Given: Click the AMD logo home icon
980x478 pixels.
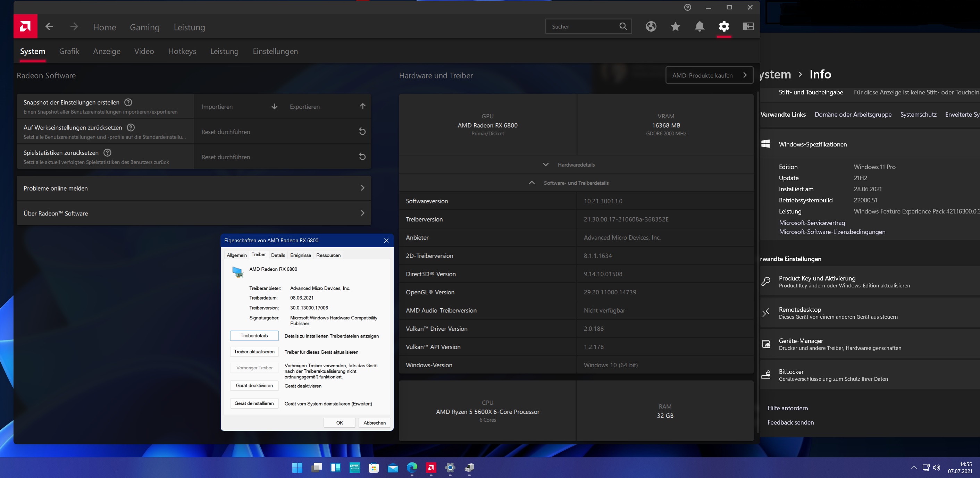Looking at the screenshot, I should [25, 27].
